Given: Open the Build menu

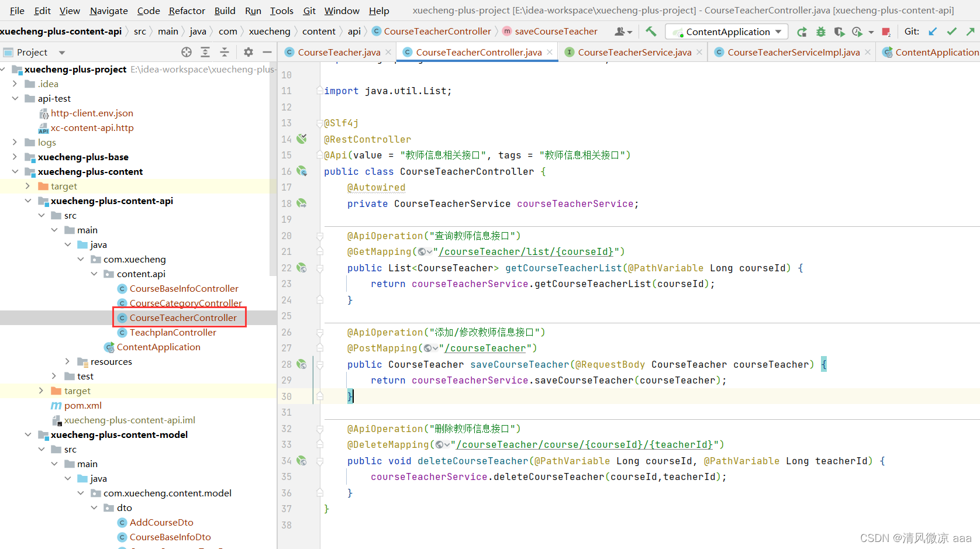Looking at the screenshot, I should [225, 11].
